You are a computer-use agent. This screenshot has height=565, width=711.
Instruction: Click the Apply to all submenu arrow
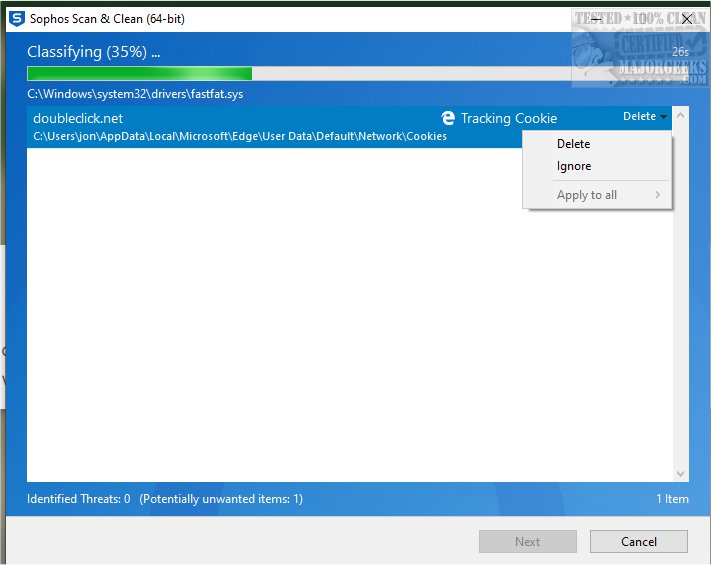657,195
